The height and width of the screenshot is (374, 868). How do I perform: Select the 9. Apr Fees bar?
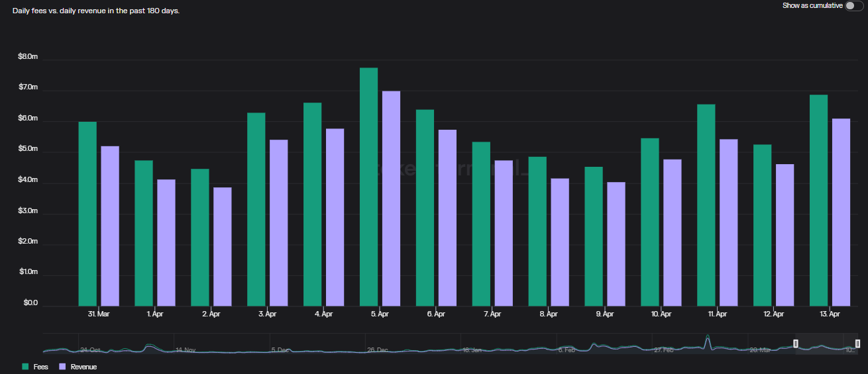(594, 237)
